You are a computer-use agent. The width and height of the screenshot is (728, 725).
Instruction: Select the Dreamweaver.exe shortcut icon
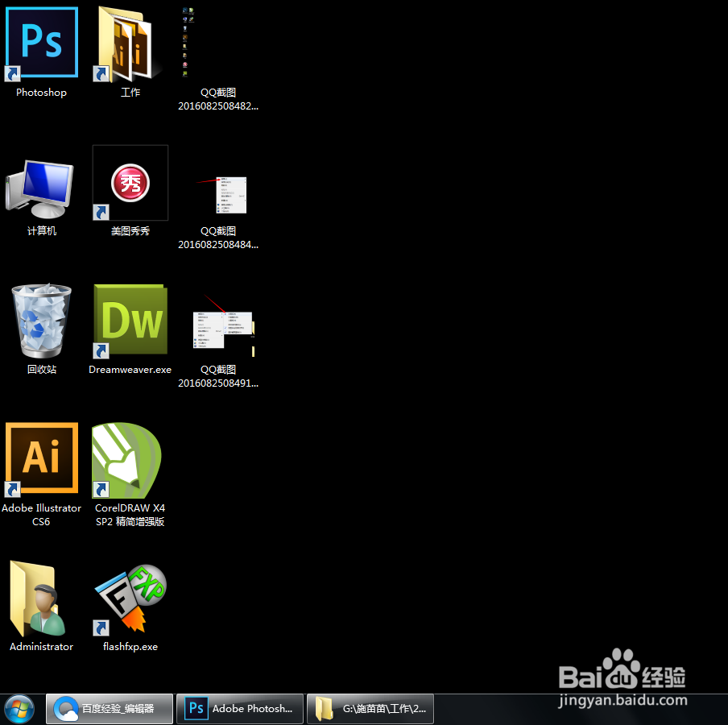tap(130, 321)
